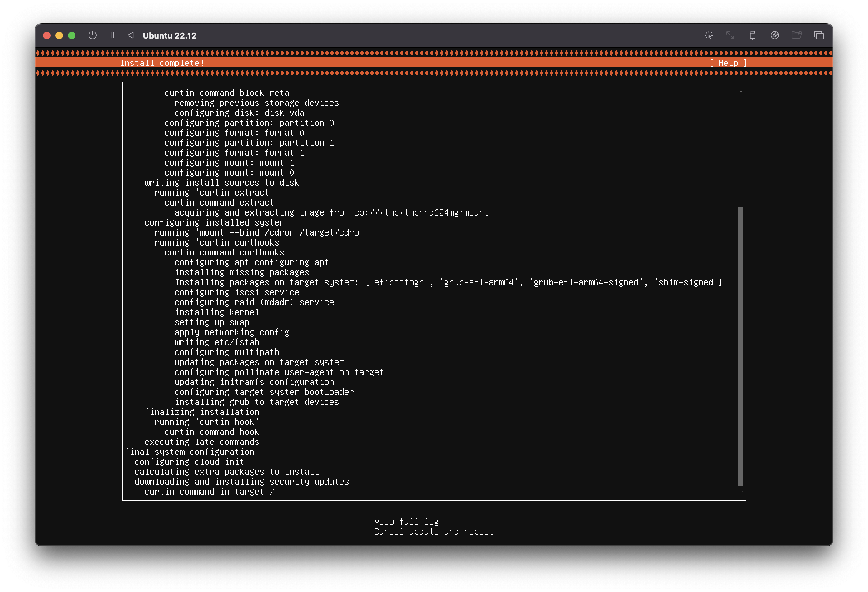Open the CD/DVD drive image menu

pos(774,36)
